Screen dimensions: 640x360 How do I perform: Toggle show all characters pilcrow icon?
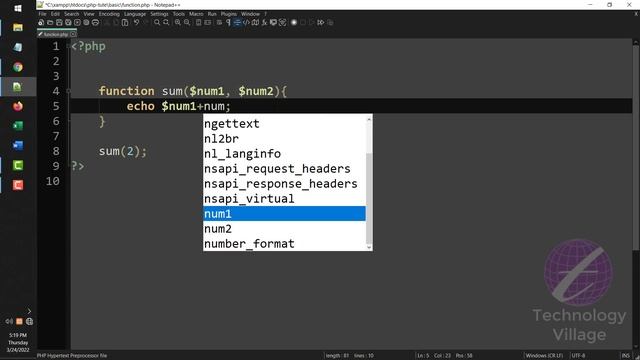coord(228,22)
